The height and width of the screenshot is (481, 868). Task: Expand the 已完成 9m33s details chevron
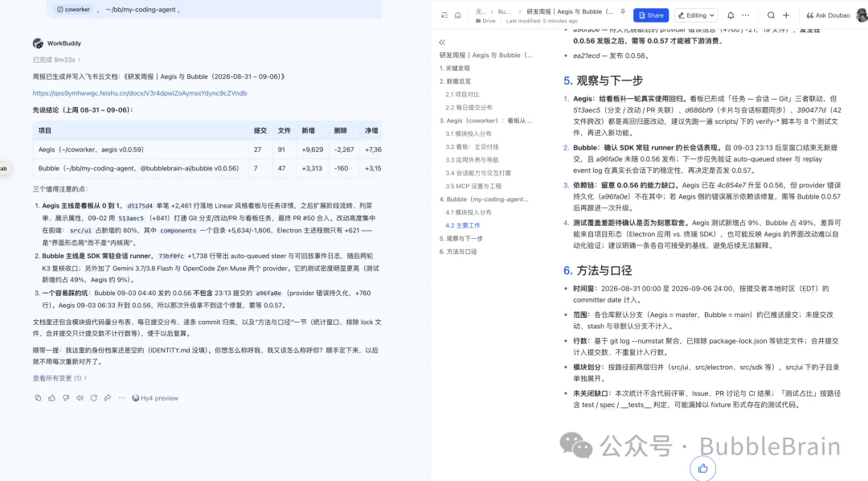tap(80, 60)
